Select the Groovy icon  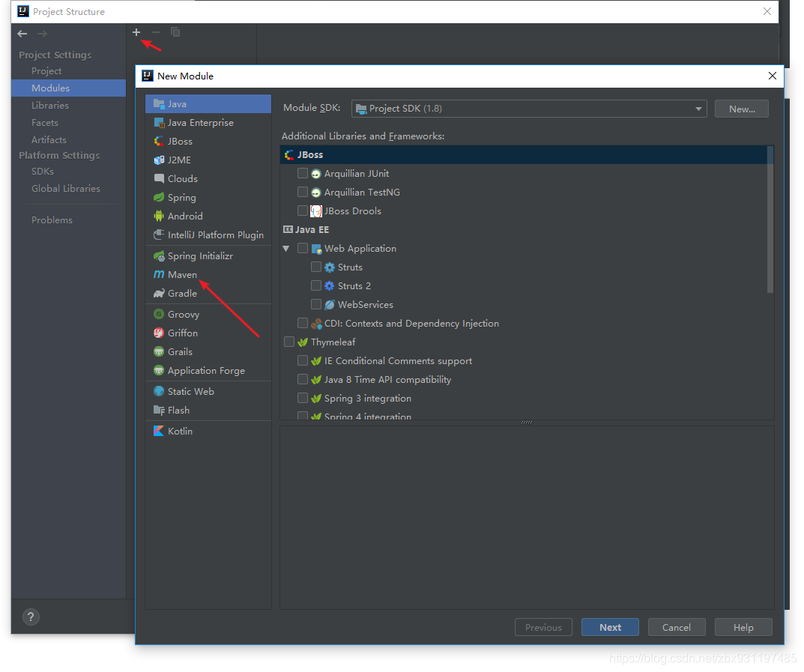(x=159, y=314)
